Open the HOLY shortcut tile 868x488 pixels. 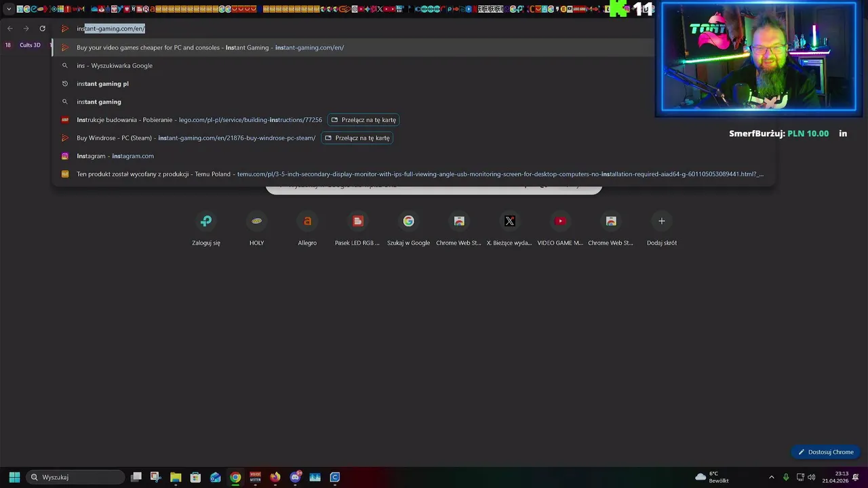pyautogui.click(x=256, y=229)
